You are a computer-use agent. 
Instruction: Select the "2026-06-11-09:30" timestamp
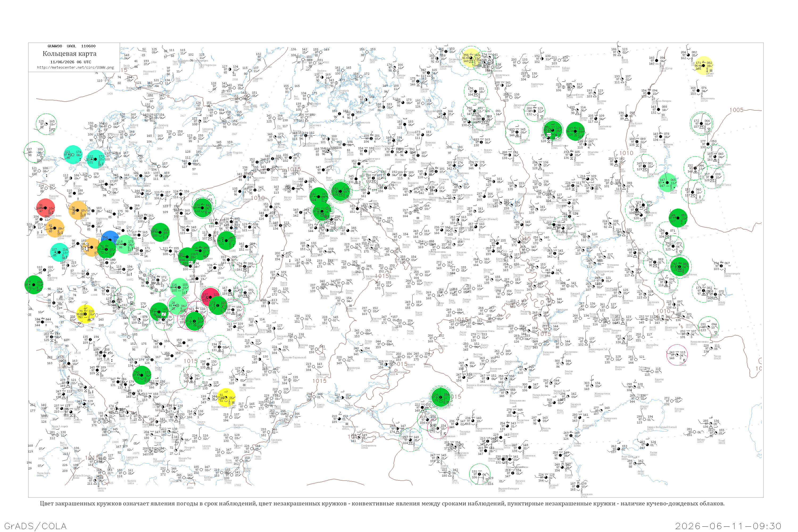pos(728,526)
